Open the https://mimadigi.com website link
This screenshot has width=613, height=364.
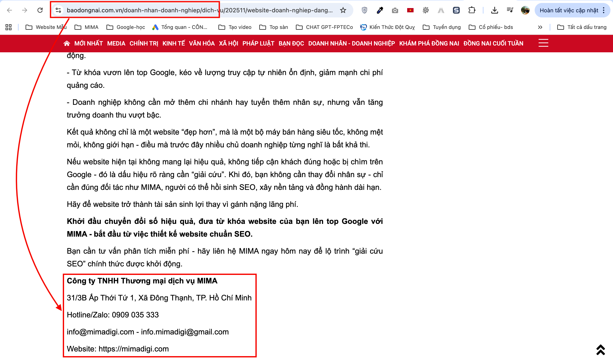point(134,348)
